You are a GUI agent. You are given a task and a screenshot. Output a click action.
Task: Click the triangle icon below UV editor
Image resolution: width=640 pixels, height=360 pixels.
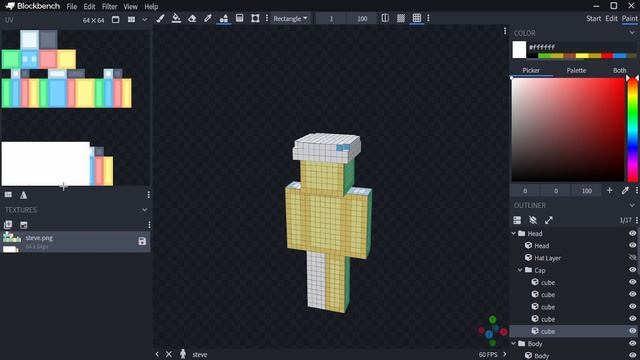pos(24,195)
